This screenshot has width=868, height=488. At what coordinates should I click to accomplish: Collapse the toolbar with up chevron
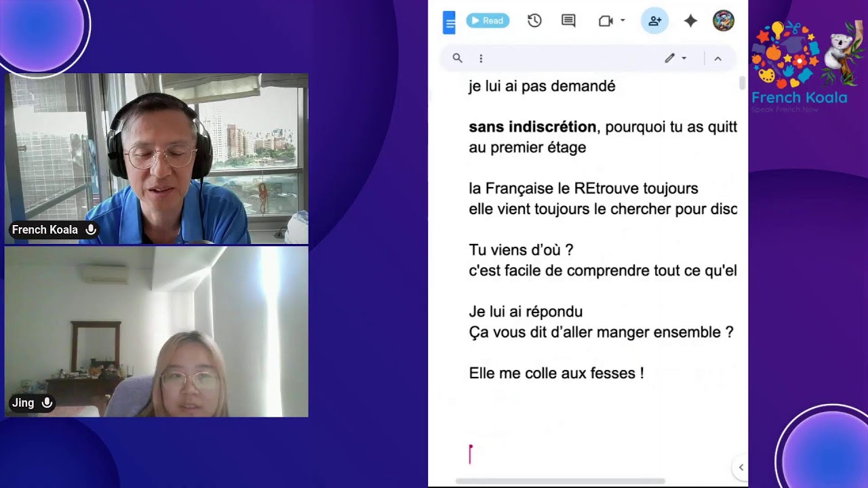(x=717, y=59)
